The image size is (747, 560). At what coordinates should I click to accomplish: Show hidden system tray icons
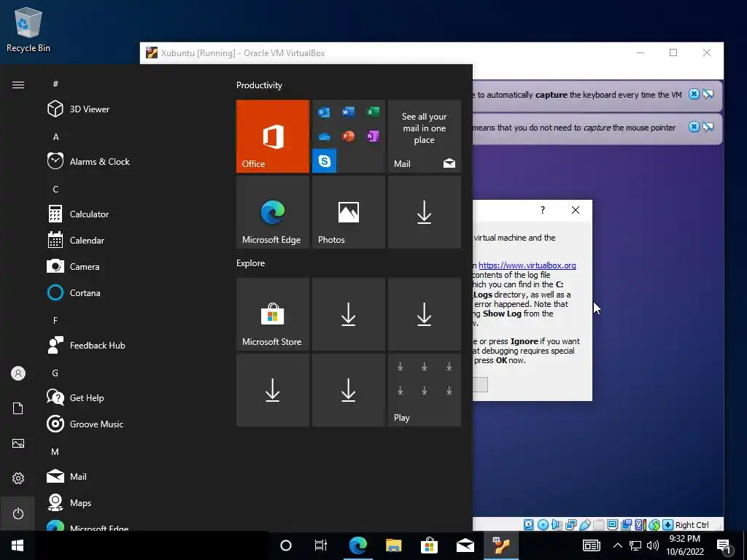617,545
